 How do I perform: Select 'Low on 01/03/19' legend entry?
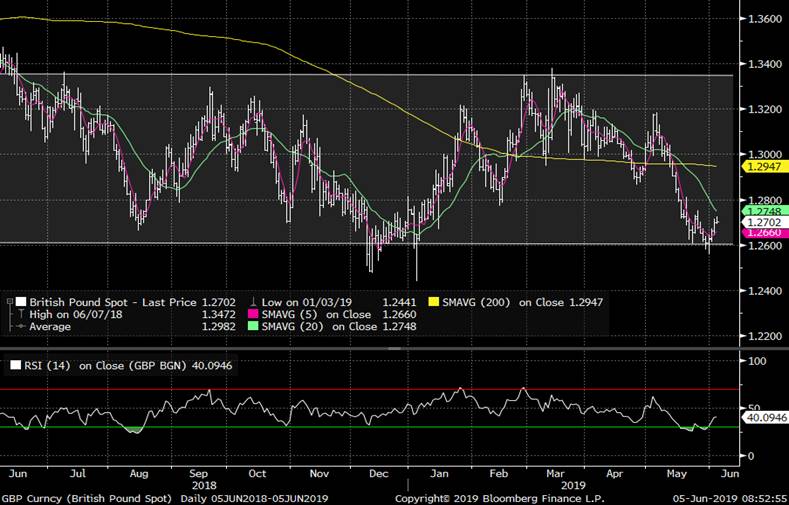click(x=307, y=302)
